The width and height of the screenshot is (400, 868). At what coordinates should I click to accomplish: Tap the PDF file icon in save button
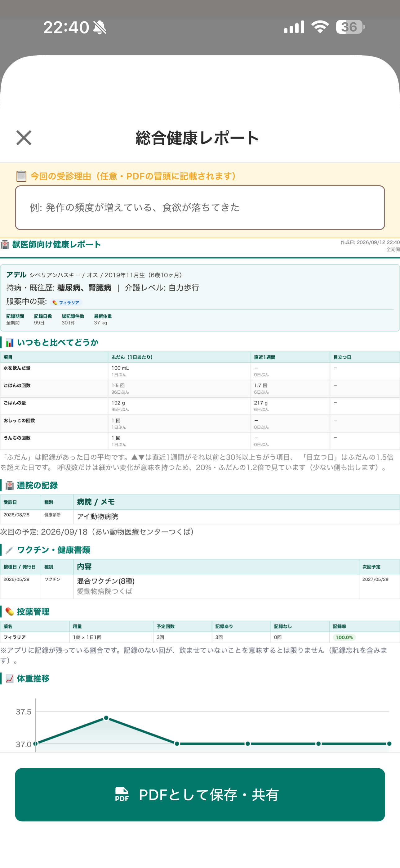point(122,794)
